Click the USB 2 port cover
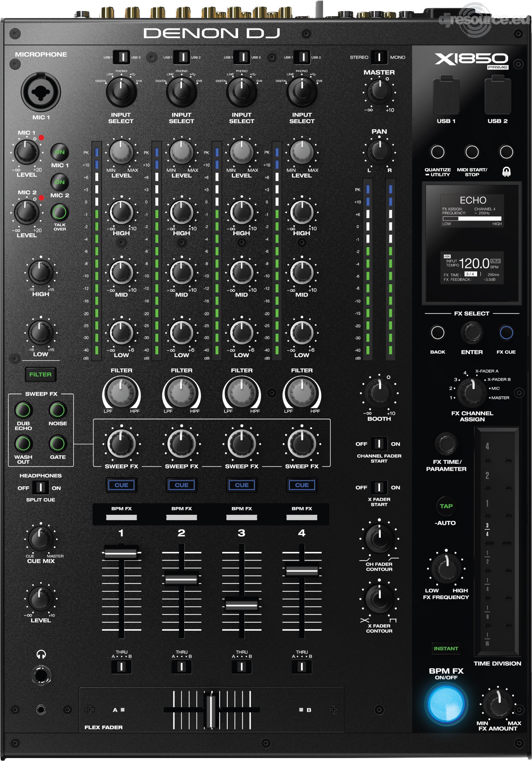Viewport: 532px width, 761px height. tap(498, 95)
